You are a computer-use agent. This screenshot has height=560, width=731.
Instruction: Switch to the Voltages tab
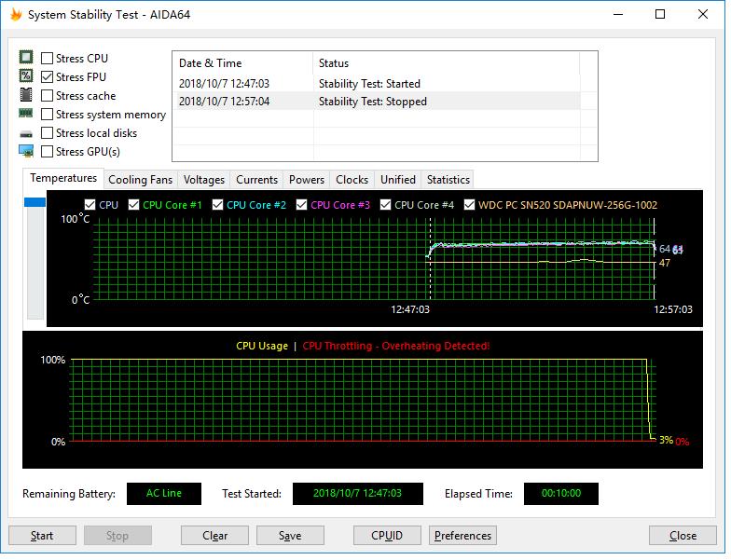[x=203, y=180]
